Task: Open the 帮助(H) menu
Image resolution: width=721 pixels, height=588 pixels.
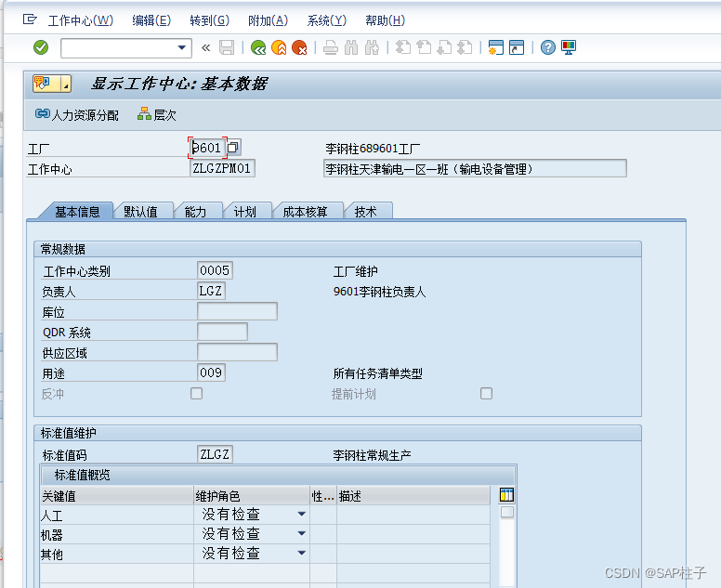Action: [385, 20]
